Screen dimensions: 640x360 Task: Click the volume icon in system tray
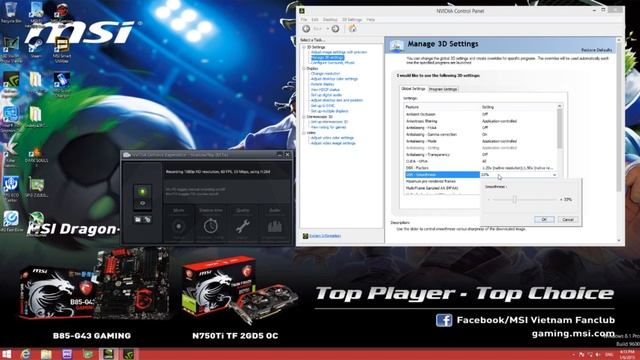tap(598, 355)
